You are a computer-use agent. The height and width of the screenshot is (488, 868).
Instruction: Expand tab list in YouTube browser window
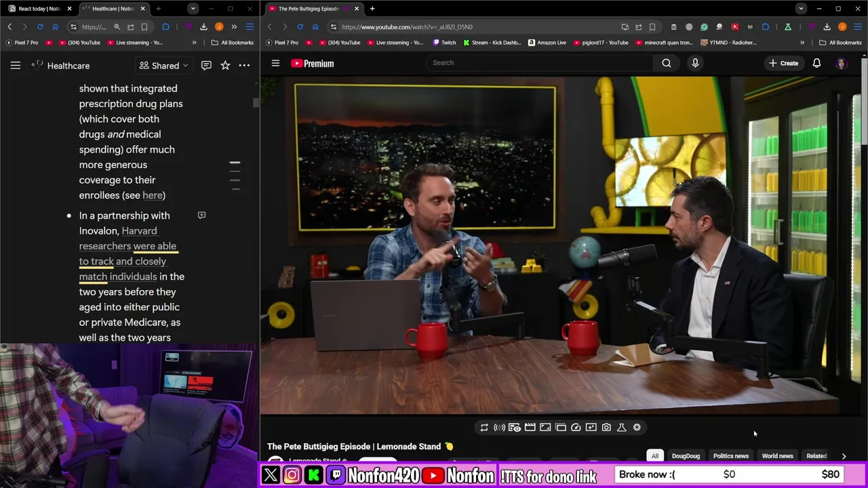coord(801,9)
